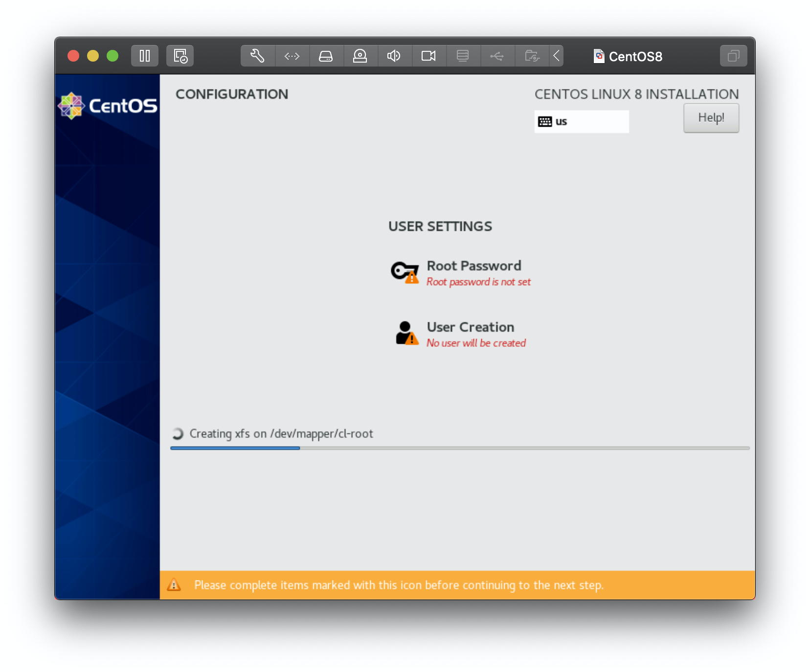Click the CentOS8 document icon in title
This screenshot has height=672, width=810.
tap(599, 56)
